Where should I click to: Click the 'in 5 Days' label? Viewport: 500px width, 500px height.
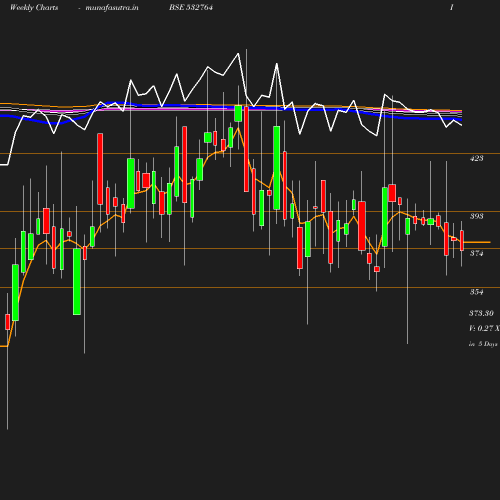tap(483, 344)
